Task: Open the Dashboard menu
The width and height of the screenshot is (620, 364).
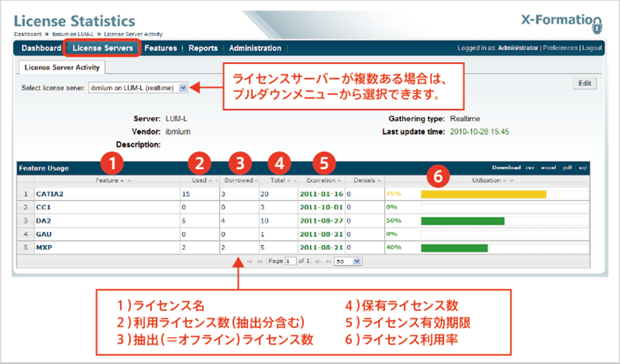Action: 41,48
